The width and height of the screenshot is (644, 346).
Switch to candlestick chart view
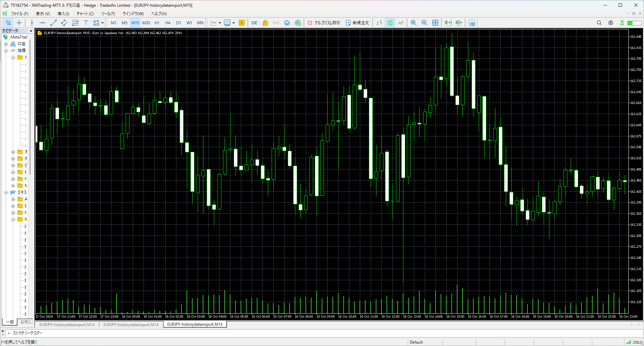pyautogui.click(x=390, y=23)
